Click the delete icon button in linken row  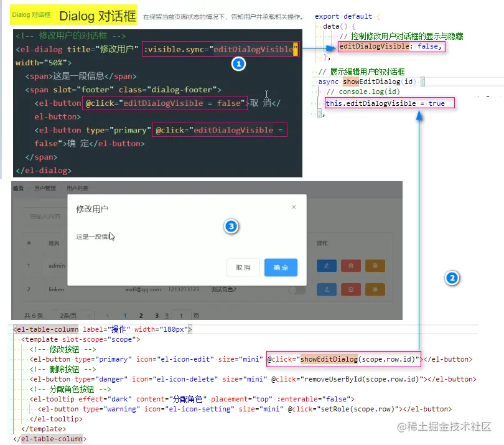(351, 289)
